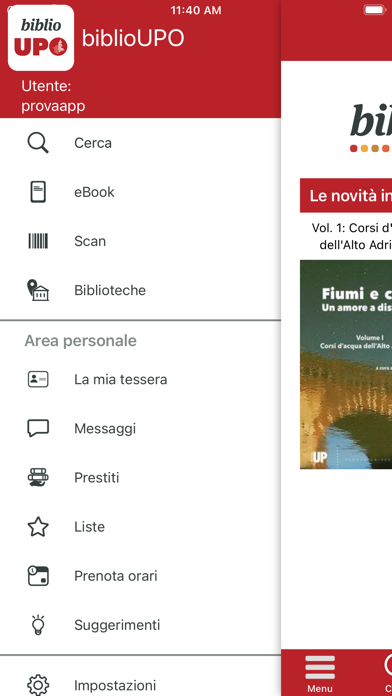
Task: Go to Biblioteche in the menu
Action: [x=140, y=290]
